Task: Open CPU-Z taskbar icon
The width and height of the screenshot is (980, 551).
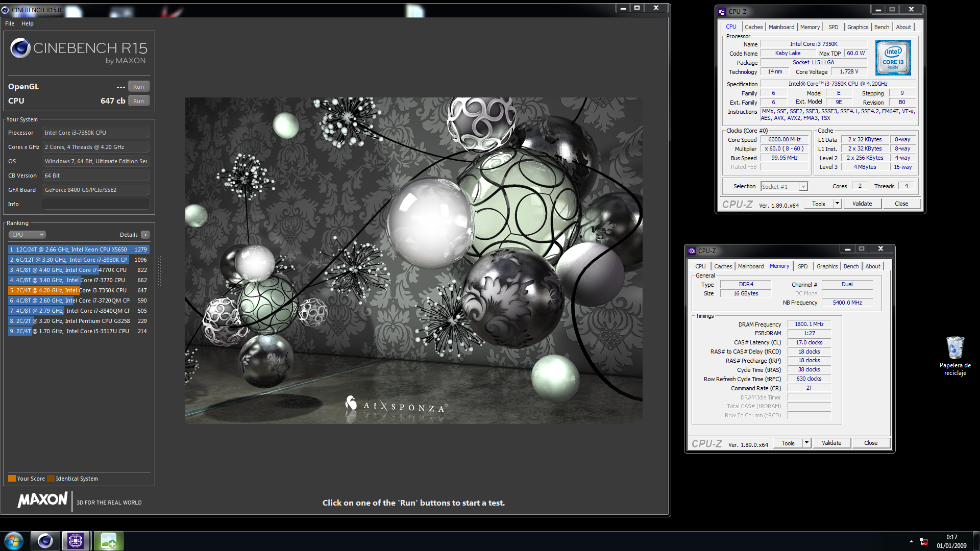Action: [76, 541]
